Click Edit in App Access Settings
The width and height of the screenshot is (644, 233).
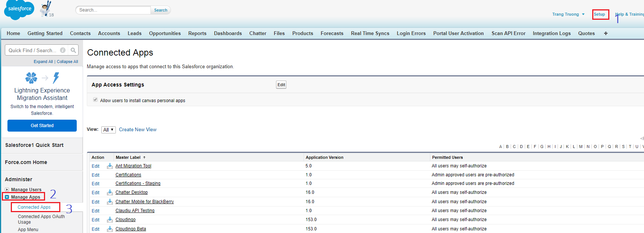pyautogui.click(x=281, y=85)
